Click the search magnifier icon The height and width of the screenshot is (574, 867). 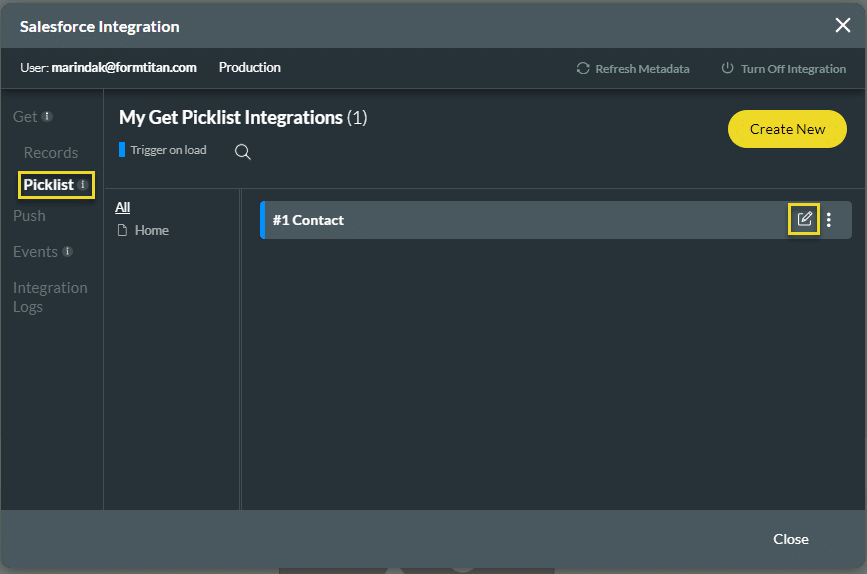pos(242,152)
